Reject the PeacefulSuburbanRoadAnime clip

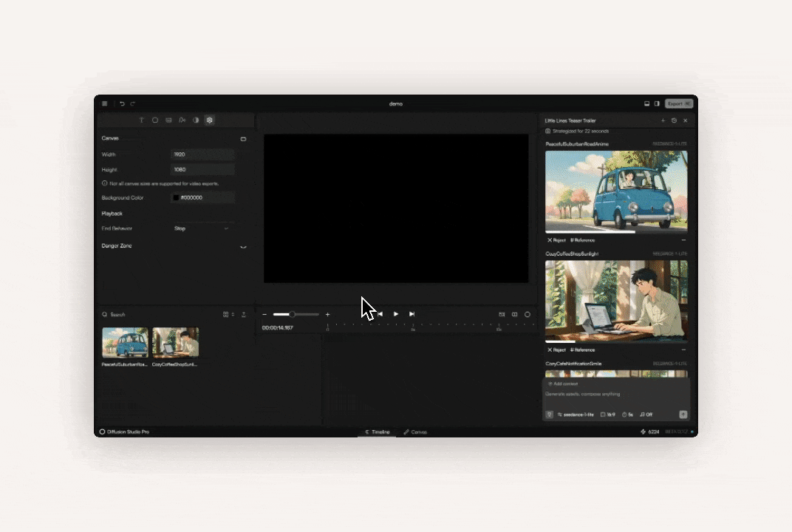(556, 240)
